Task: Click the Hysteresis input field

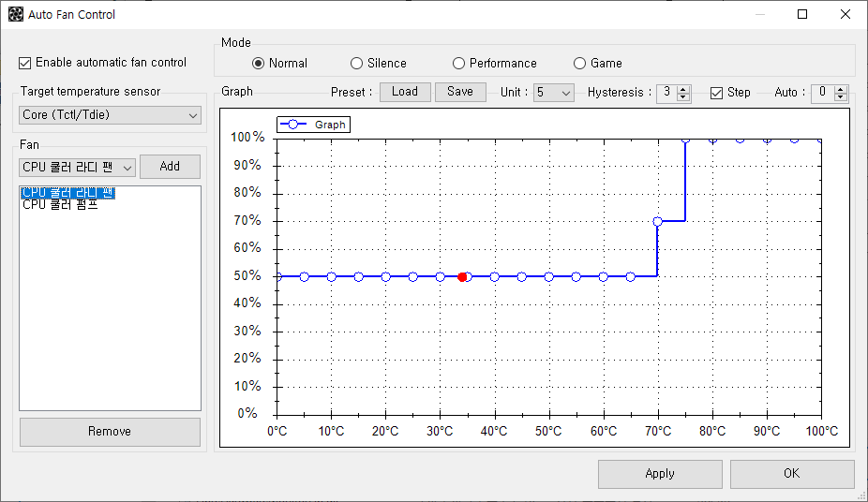Action: (x=667, y=93)
